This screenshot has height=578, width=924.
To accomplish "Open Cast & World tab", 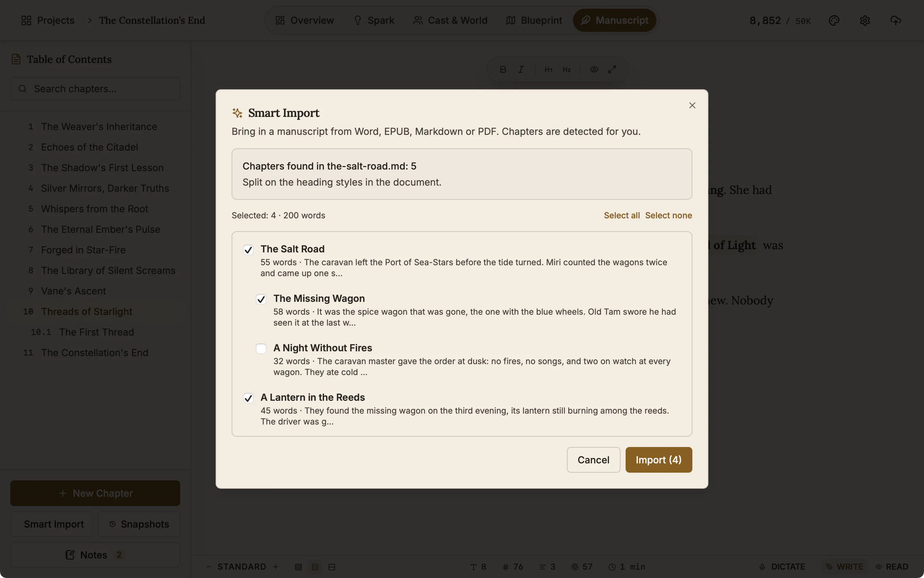I will pos(450,20).
